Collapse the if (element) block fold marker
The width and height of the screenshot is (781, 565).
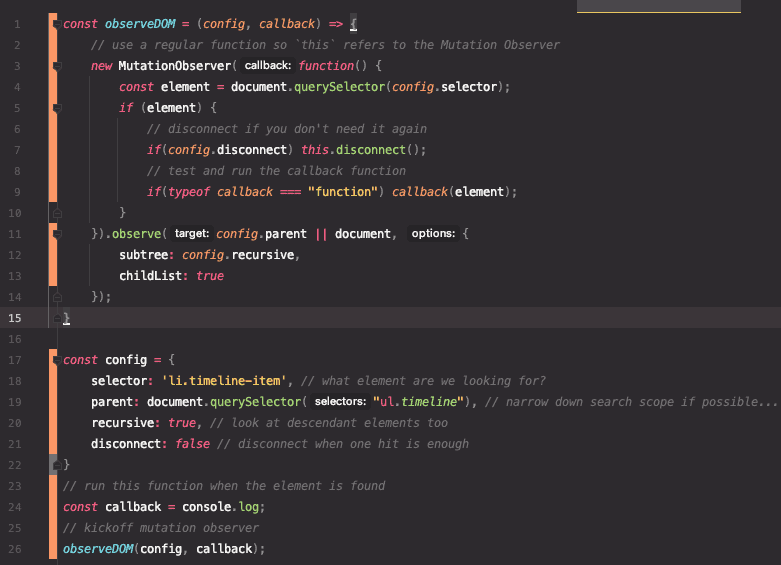[57, 108]
